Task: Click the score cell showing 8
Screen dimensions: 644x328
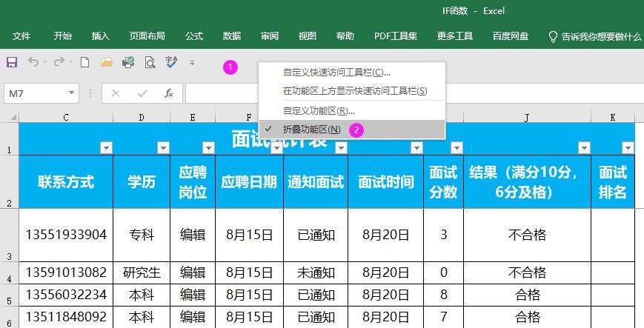Action: click(443, 295)
